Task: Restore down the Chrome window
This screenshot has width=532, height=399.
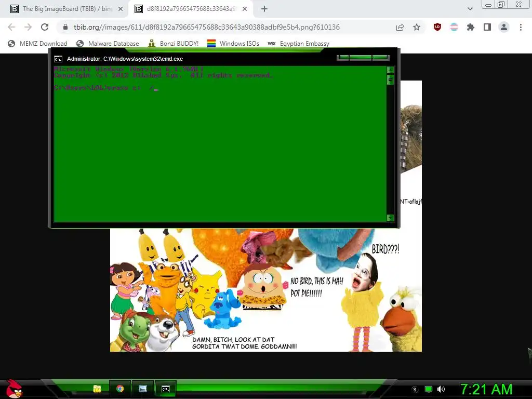Action: click(501, 4)
